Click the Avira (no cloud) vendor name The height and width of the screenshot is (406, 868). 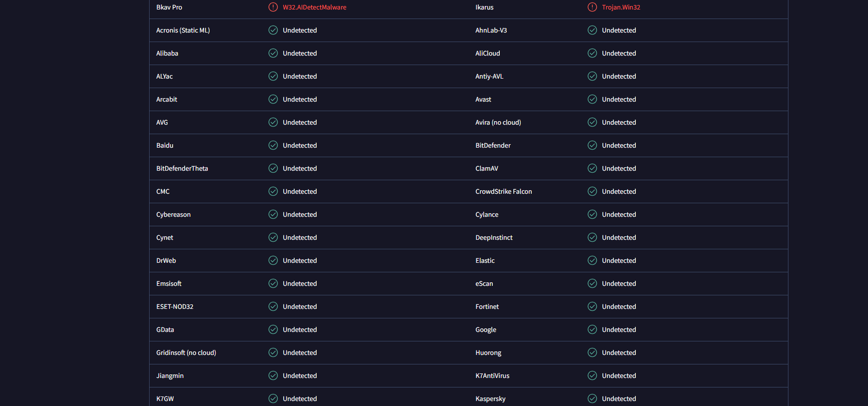click(x=498, y=123)
